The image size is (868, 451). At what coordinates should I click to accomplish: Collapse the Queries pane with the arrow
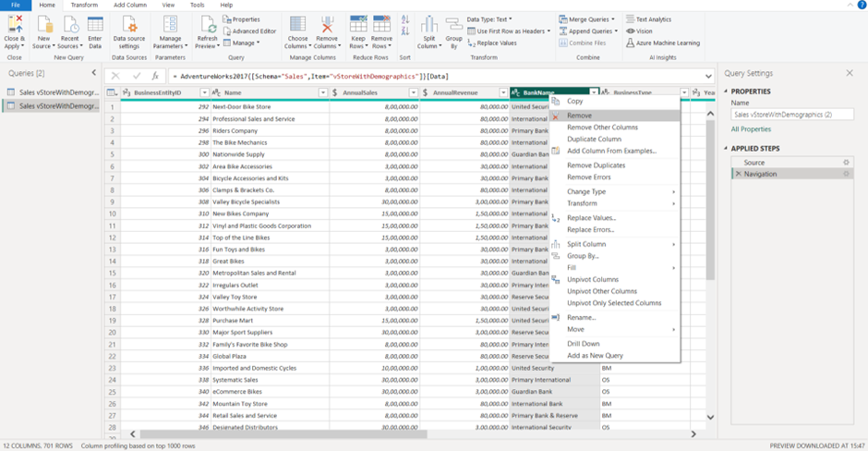pos(93,73)
